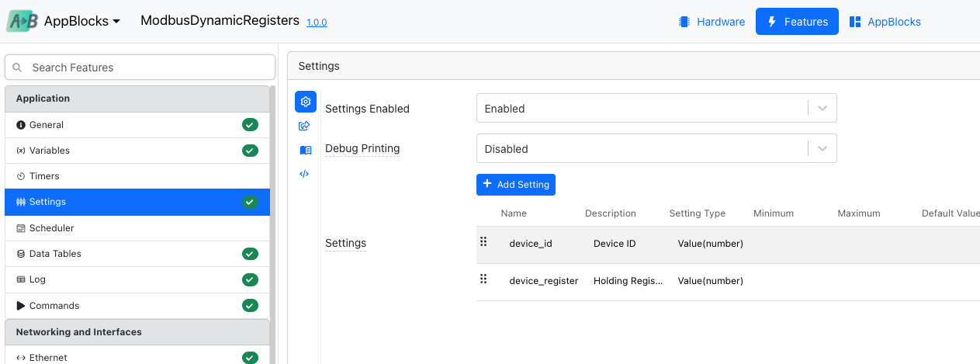Grab drag handle of device_id row
The width and height of the screenshot is (980, 364).
483,242
